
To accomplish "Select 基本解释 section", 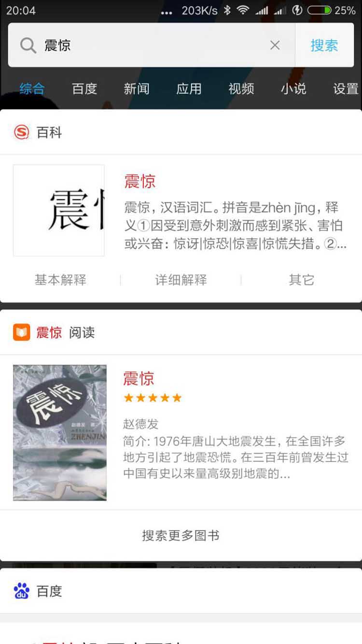I will click(60, 280).
